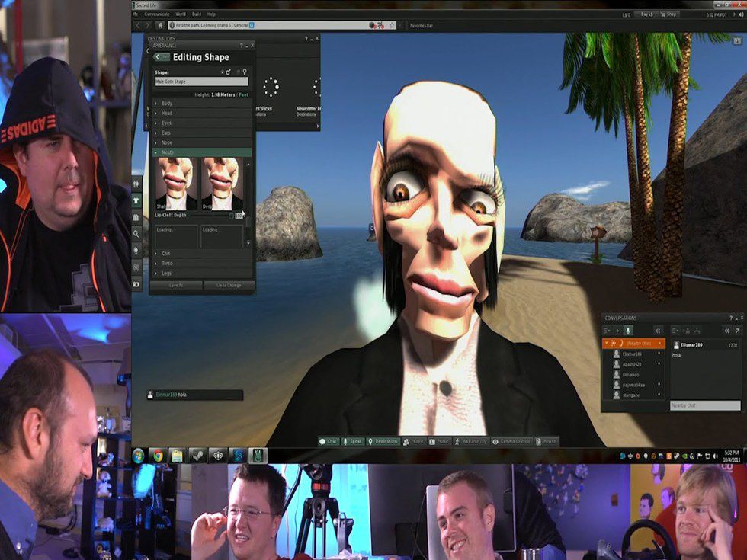Click the Appearance shirt icon in sidebar

click(136, 200)
